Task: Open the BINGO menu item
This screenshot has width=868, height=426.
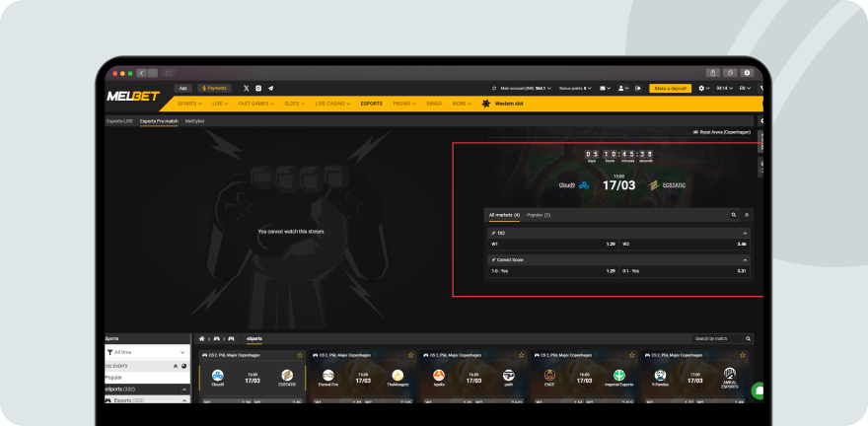Action: pyautogui.click(x=434, y=104)
